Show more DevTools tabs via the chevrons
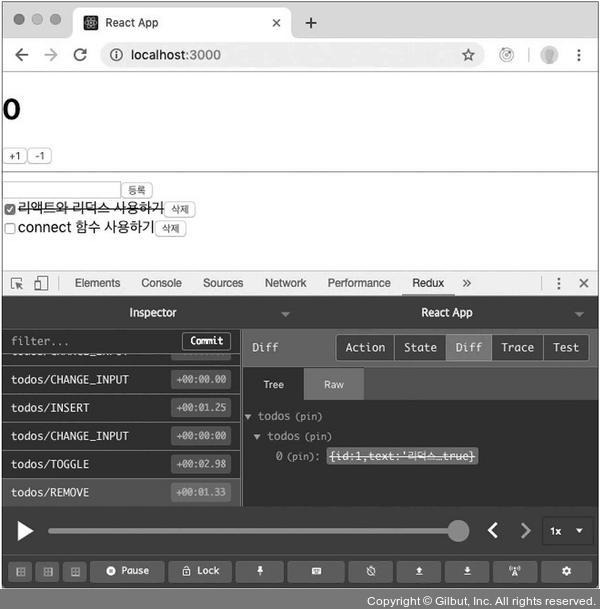This screenshot has height=609, width=600. tap(466, 284)
